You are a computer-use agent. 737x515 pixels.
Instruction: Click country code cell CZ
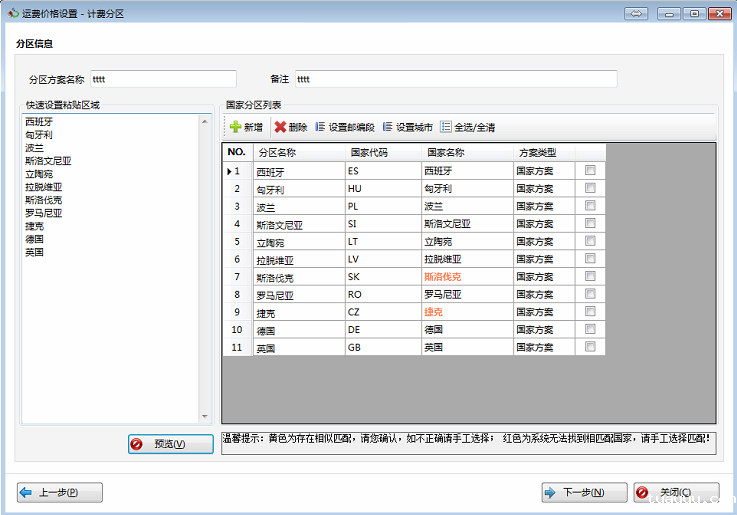click(x=384, y=312)
